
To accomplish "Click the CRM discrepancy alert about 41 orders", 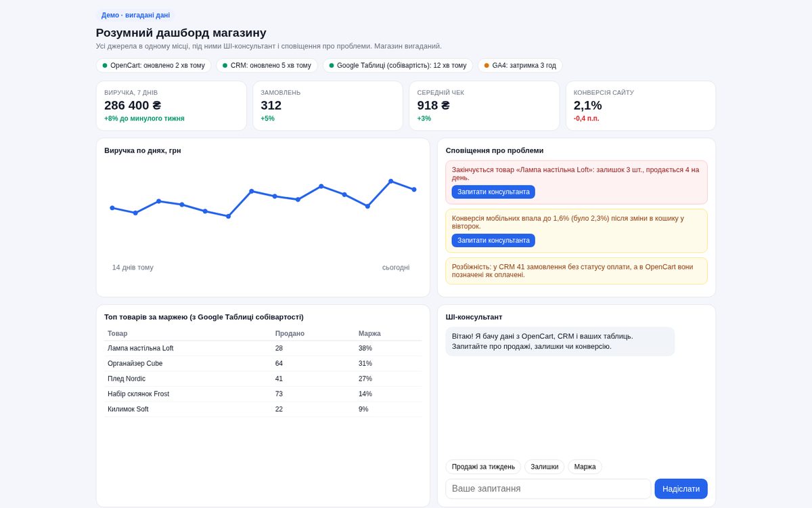I will (577, 271).
